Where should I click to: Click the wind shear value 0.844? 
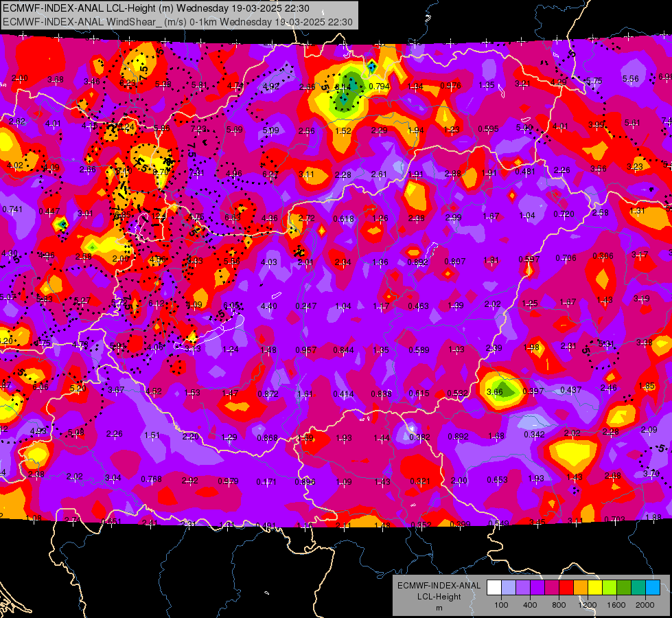pyautogui.click(x=344, y=350)
